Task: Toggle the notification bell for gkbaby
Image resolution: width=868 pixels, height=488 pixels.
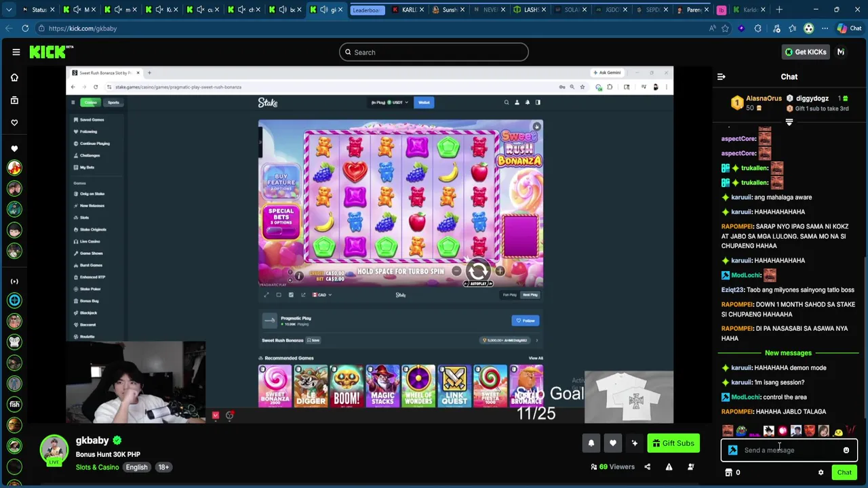Action: (x=591, y=443)
